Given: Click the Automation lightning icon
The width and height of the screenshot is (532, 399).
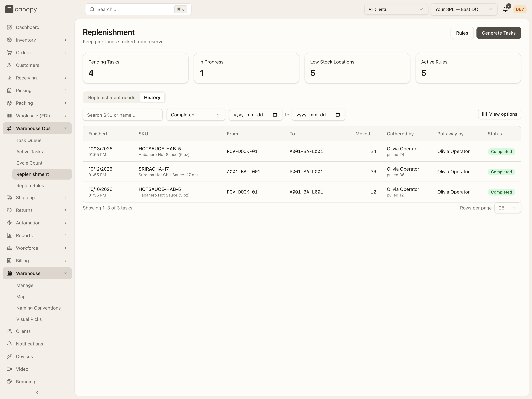Looking at the screenshot, I should pos(9,223).
